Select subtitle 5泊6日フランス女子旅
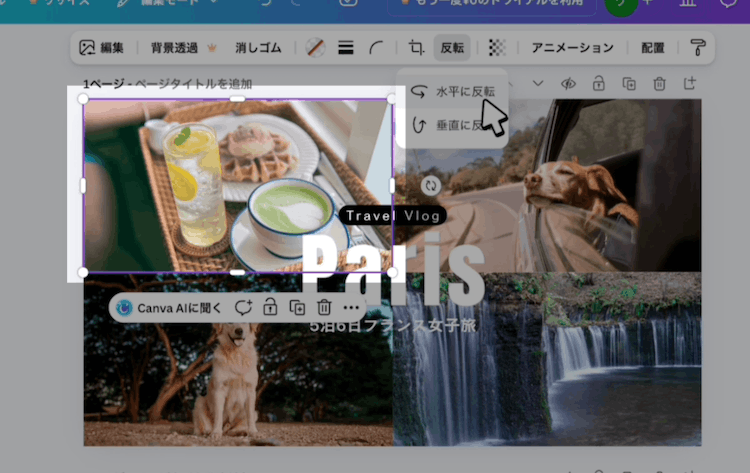Viewport: 750px width, 473px height. (393, 326)
